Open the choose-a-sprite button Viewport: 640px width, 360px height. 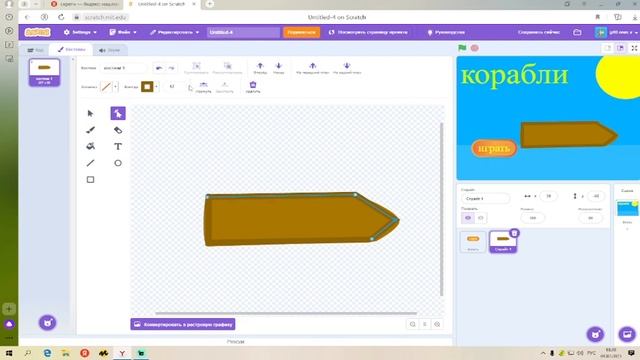(x=596, y=334)
